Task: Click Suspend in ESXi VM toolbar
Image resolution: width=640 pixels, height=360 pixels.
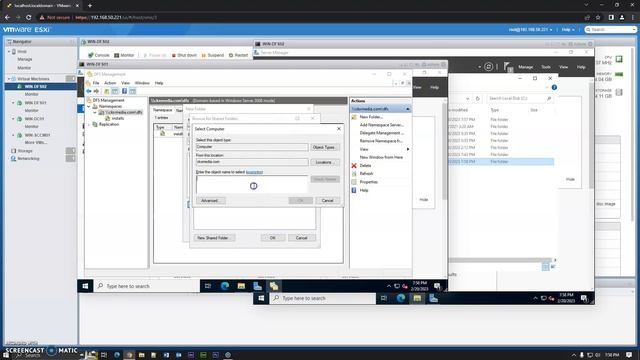Action: [x=213, y=55]
